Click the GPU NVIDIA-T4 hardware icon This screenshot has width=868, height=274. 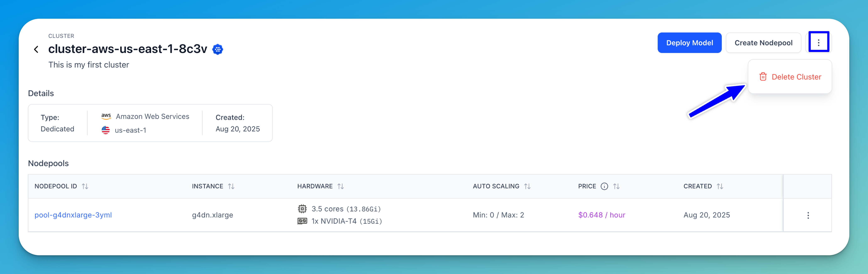[302, 221]
